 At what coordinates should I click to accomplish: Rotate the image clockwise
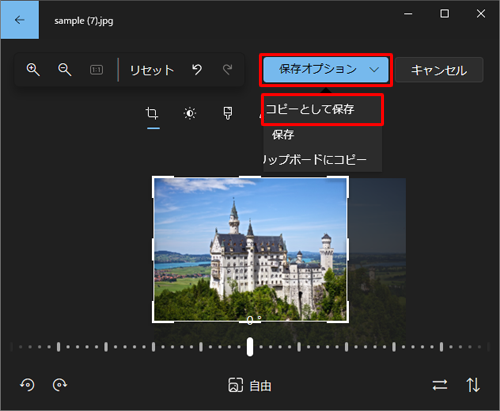(60, 385)
